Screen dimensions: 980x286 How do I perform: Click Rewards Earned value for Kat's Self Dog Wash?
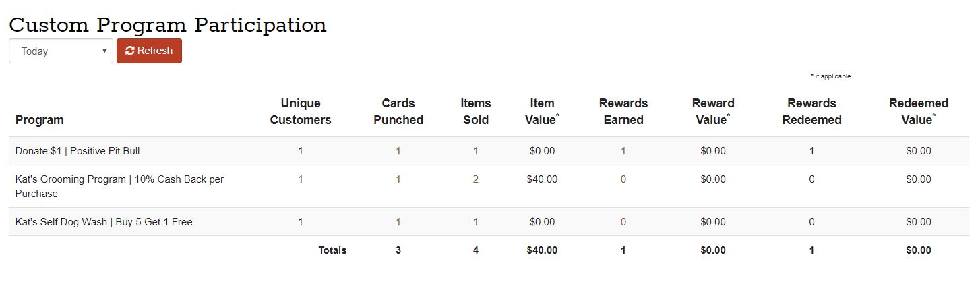pyautogui.click(x=623, y=222)
